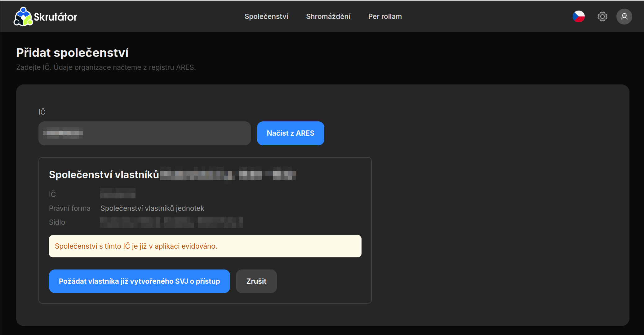
Task: Focus the IČ input field
Action: (144, 133)
